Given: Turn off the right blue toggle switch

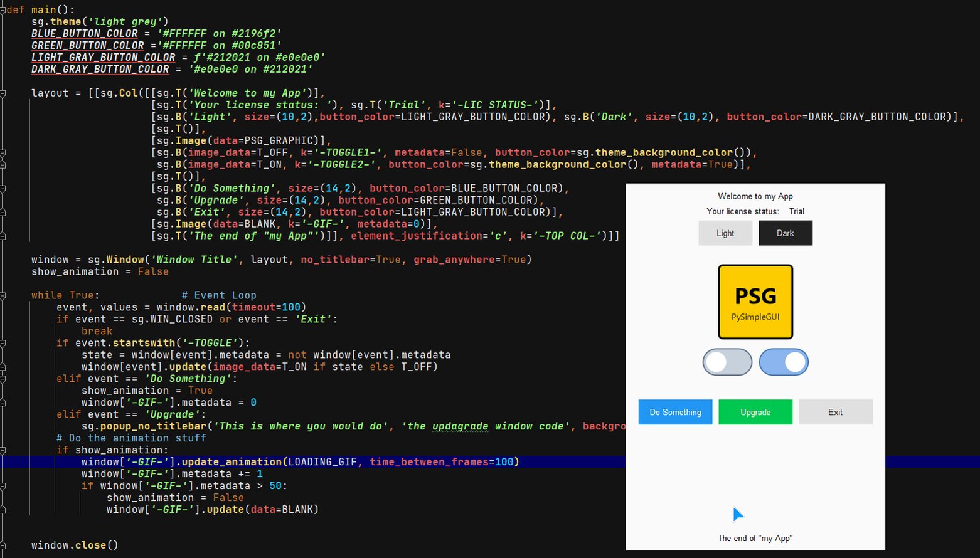Looking at the screenshot, I should tap(784, 362).
